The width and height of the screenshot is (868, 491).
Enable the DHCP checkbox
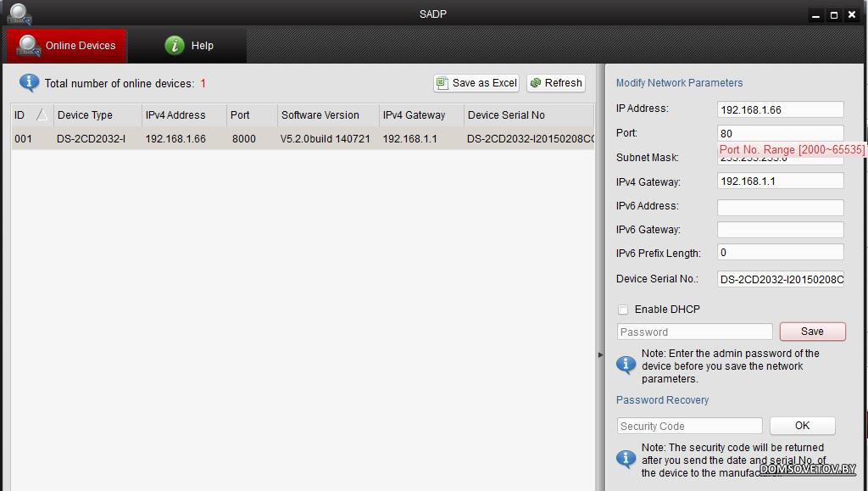623,310
